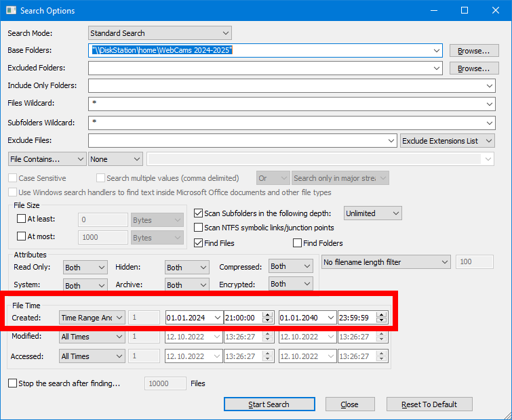Open the Created start date calendar dropdown
Image resolution: width=512 pixels, height=420 pixels.
pyautogui.click(x=216, y=318)
